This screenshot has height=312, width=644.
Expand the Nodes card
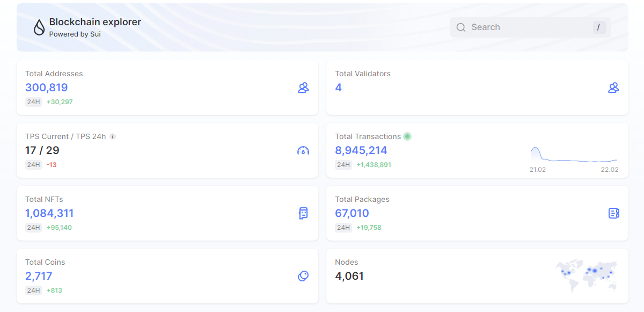[477, 276]
